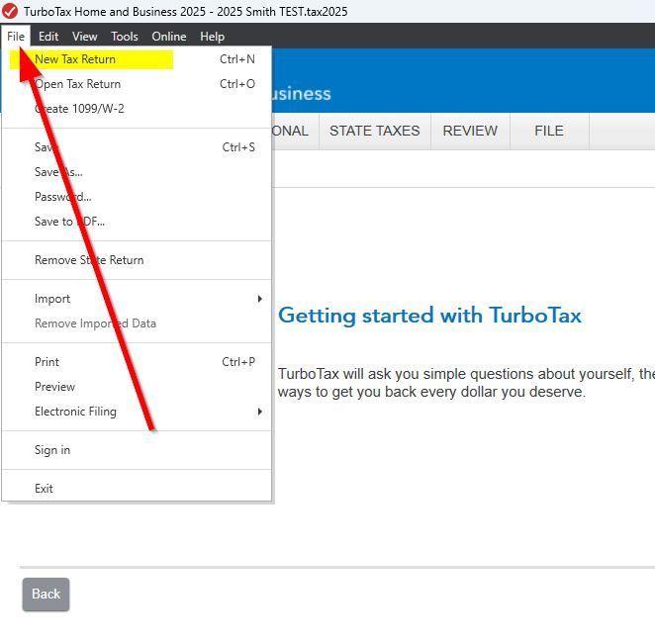The height and width of the screenshot is (644, 655).
Task: Click the TurboTax checkmark icon in title bar
Action: coord(10,11)
